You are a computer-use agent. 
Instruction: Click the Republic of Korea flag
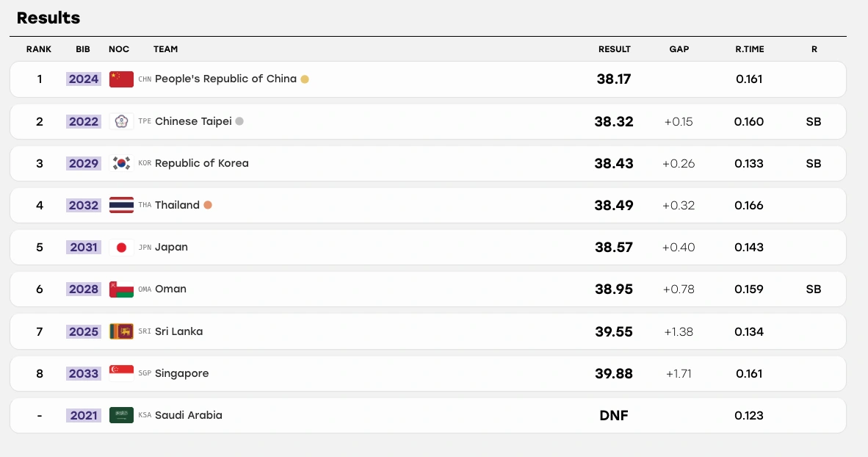point(121,163)
